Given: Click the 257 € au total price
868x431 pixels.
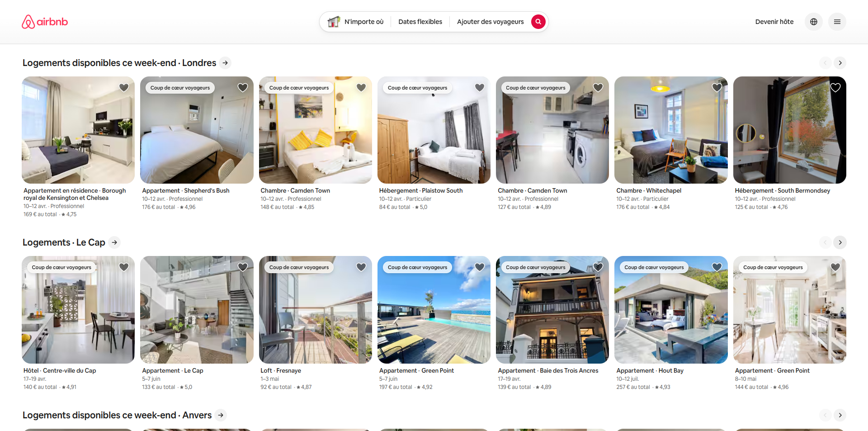Looking at the screenshot, I should point(633,387).
